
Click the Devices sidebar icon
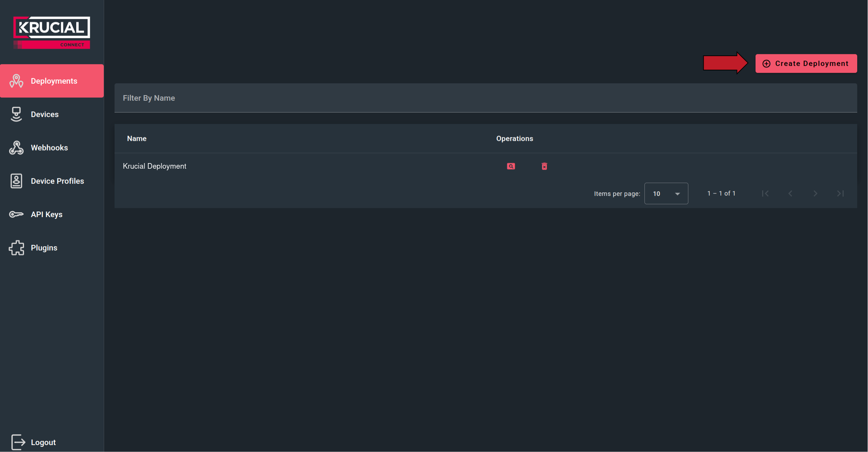(x=16, y=114)
